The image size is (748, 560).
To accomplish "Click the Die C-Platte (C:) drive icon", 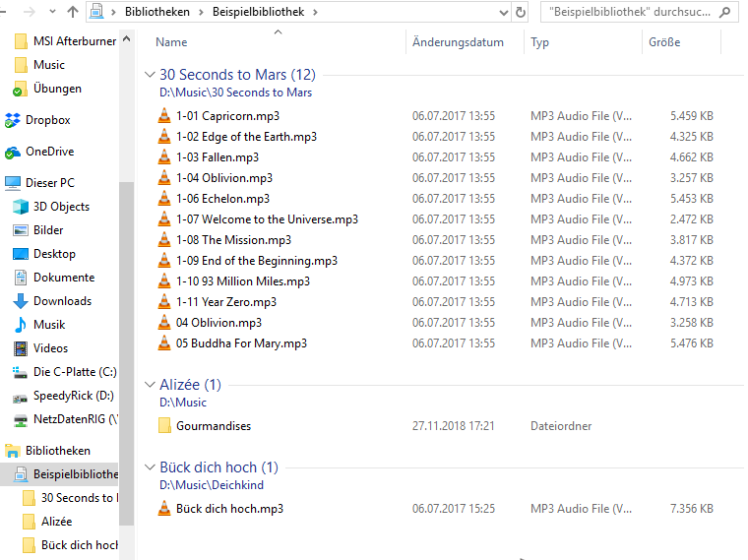I will [x=20, y=373].
